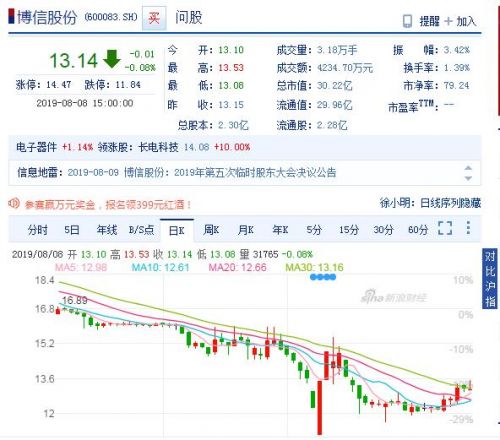The image size is (500, 440).
Task: Click the 流通股 value 2.28亿
Action: 332,125
